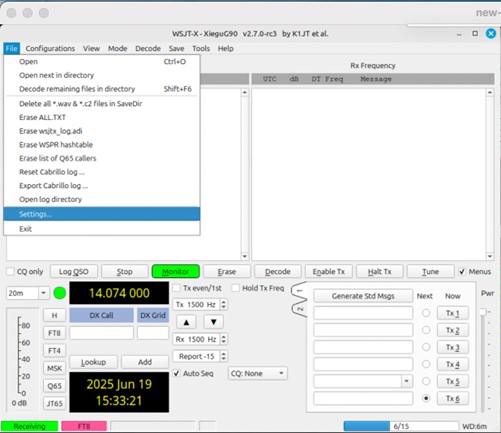Click the H mode button
The width and height of the screenshot is (501, 433).
(x=54, y=315)
